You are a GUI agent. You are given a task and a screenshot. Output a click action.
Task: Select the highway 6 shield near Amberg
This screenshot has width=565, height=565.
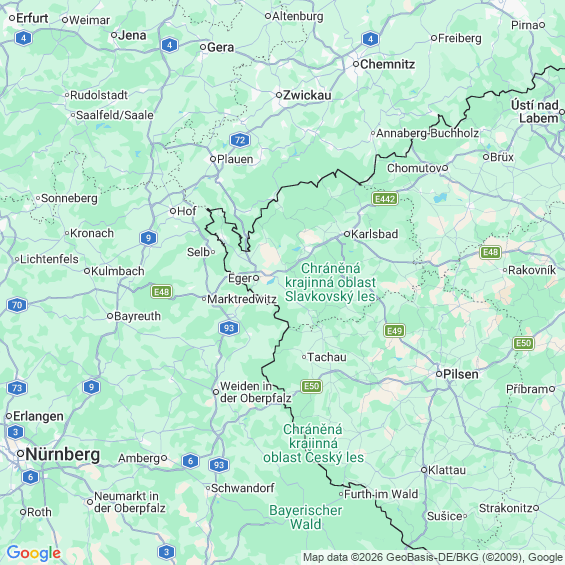pyautogui.click(x=190, y=461)
